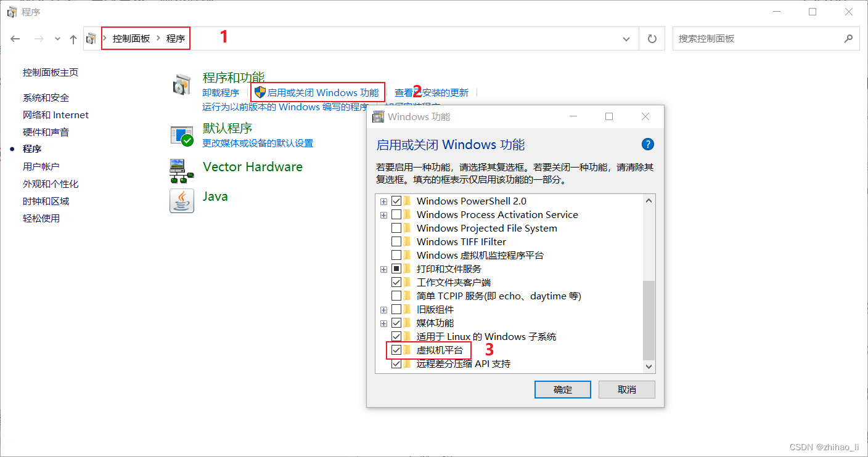Open the 默认程序 heading link

click(227, 128)
